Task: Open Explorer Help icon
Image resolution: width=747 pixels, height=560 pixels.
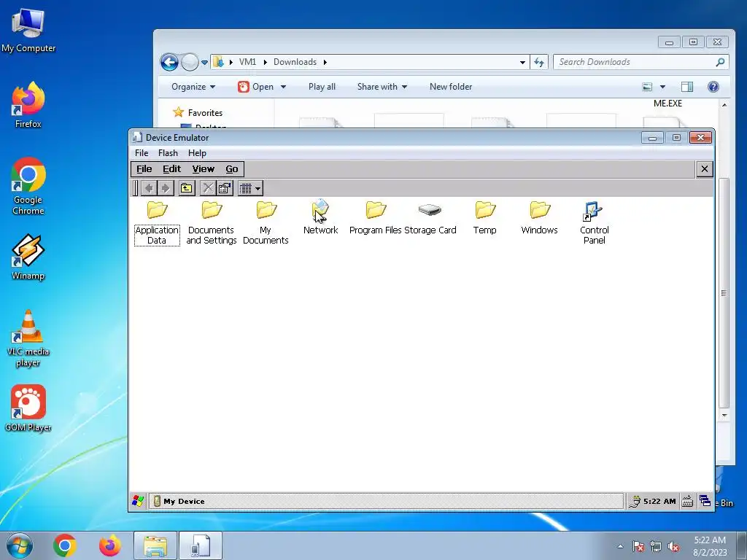Action: [713, 87]
